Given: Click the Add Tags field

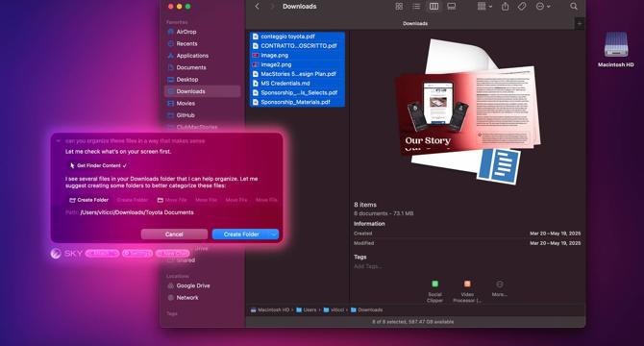Looking at the screenshot, I should click(x=368, y=266).
